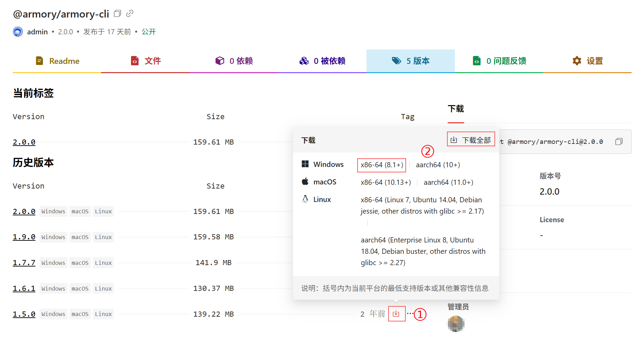Screen dimensions: 644x340
Task: Click the link icon beside the package title
Action: pyautogui.click(x=130, y=14)
